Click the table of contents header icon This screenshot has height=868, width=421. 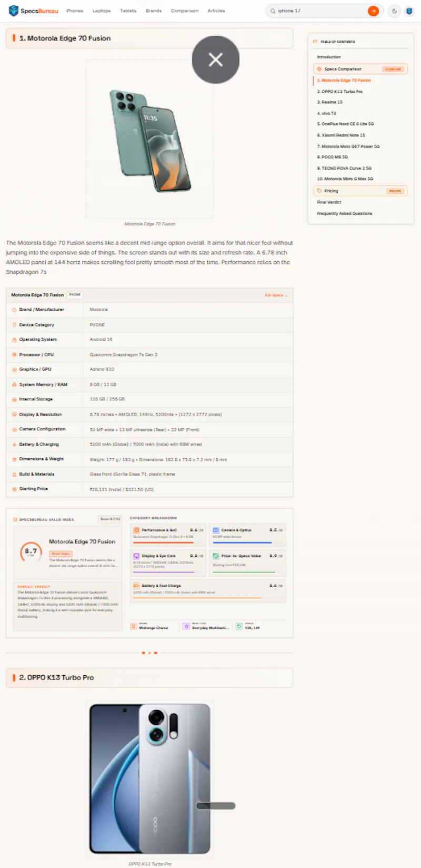click(315, 42)
